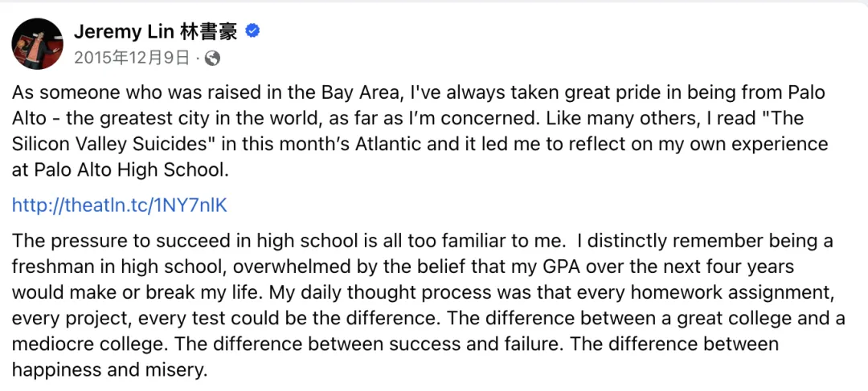
Task: Open the theatln.tc article link
Action: 120,205
